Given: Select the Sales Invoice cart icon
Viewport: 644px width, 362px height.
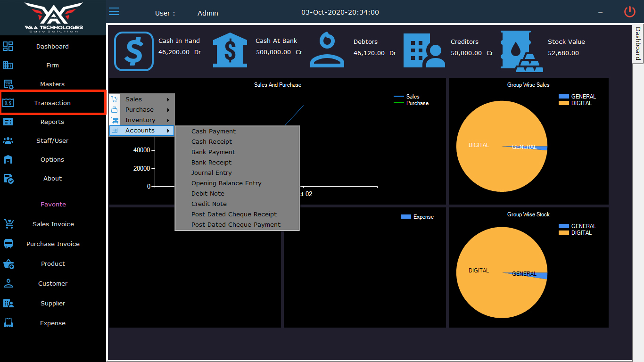Looking at the screenshot, I should (8, 224).
